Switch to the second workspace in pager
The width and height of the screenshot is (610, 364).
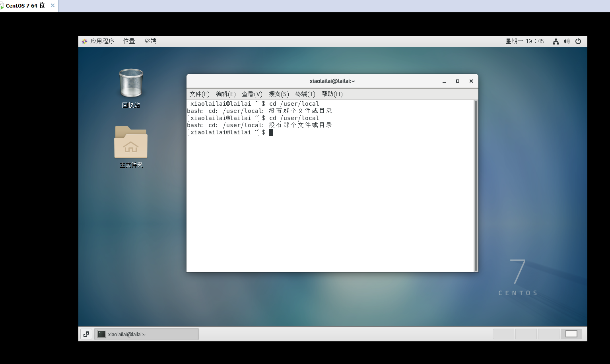(526, 334)
